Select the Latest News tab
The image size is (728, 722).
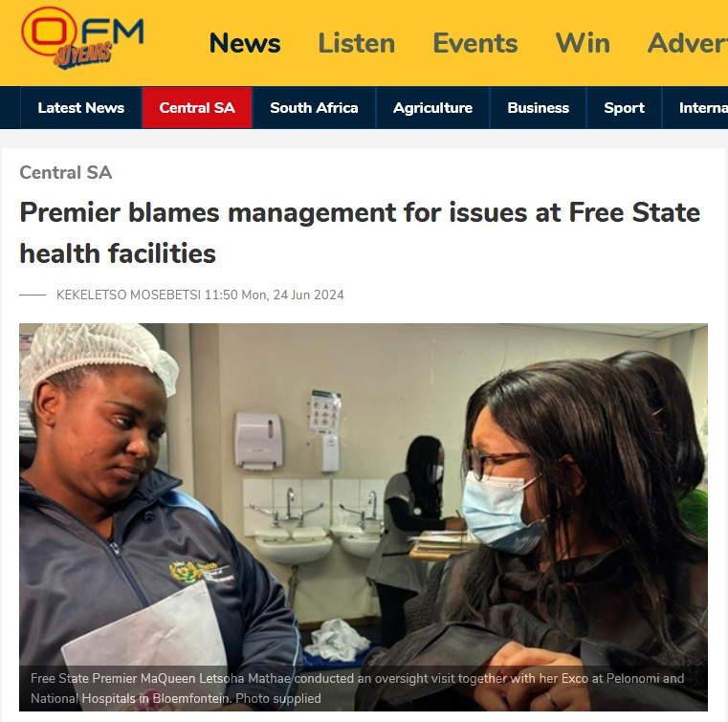pos(80,108)
